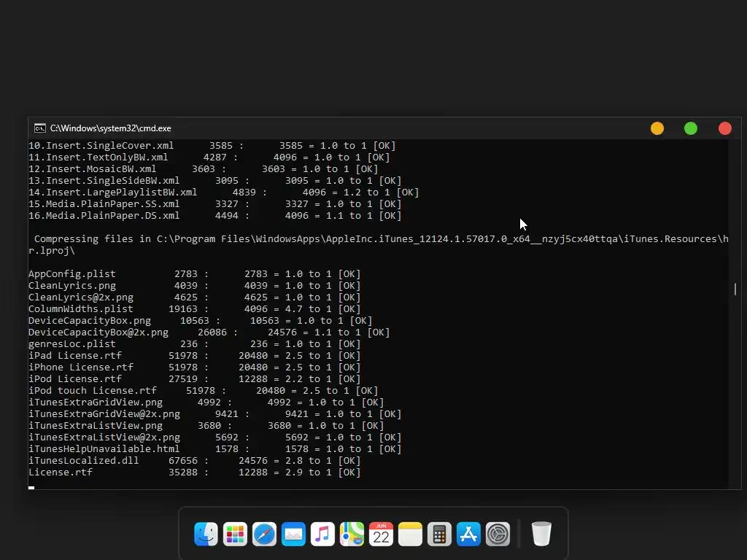Image resolution: width=747 pixels, height=560 pixels.
Task: Open the Notes app in dock
Action: [x=410, y=534]
